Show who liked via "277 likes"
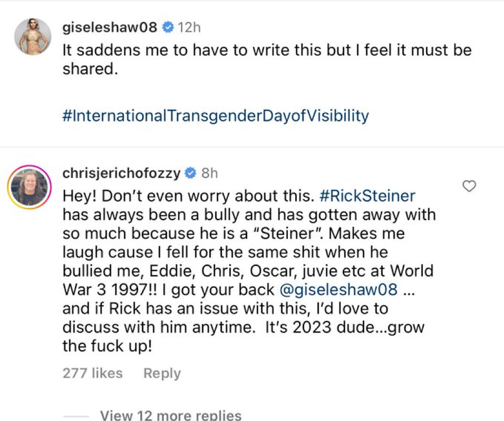The image size is (504, 421). [92, 373]
